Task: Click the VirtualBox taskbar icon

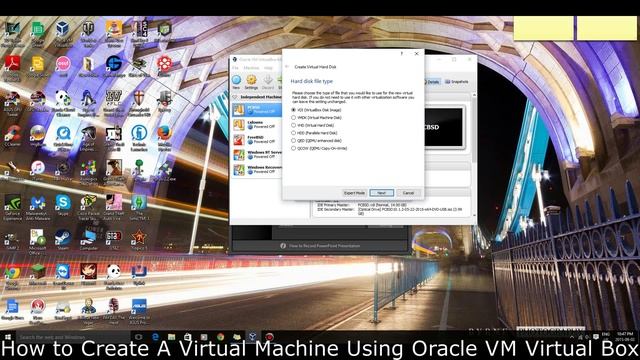Action: 253,337
